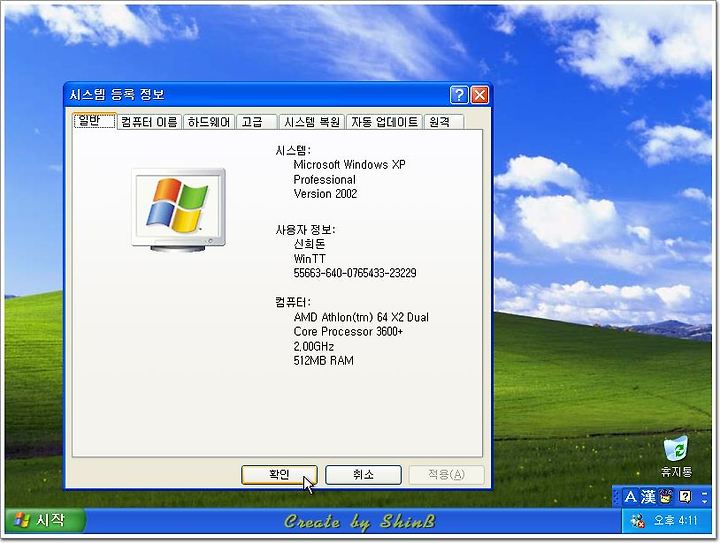Click the language bar help question mark icon

[x=685, y=497]
